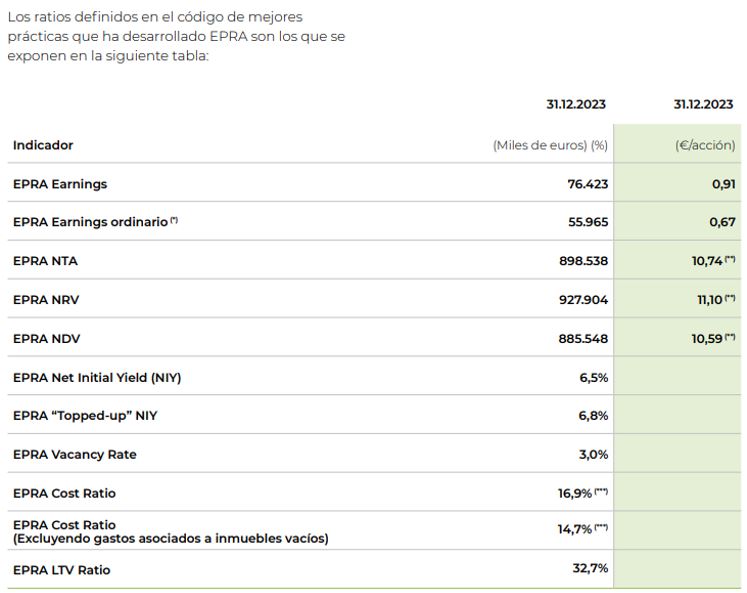Click the 10,74 NTA per-share value
This screenshot has height=593, width=747.
click(x=708, y=261)
